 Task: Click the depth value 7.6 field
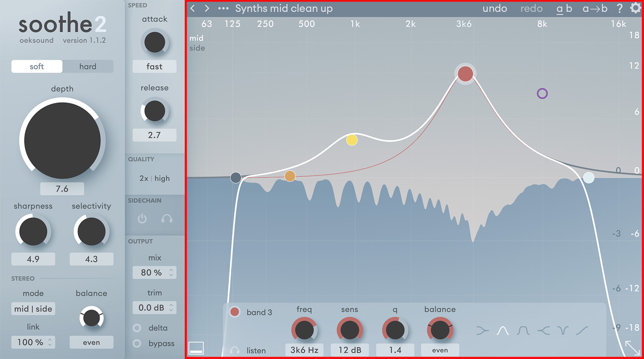[x=62, y=189]
